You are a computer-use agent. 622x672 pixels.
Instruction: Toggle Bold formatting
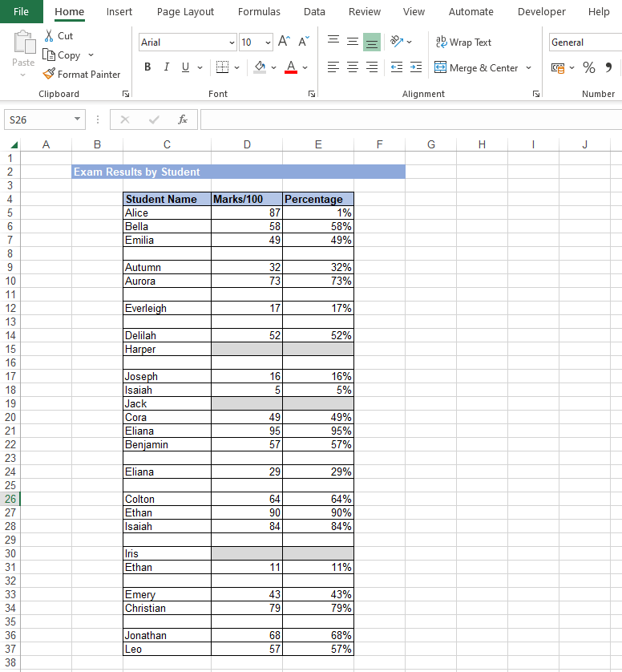pos(147,67)
